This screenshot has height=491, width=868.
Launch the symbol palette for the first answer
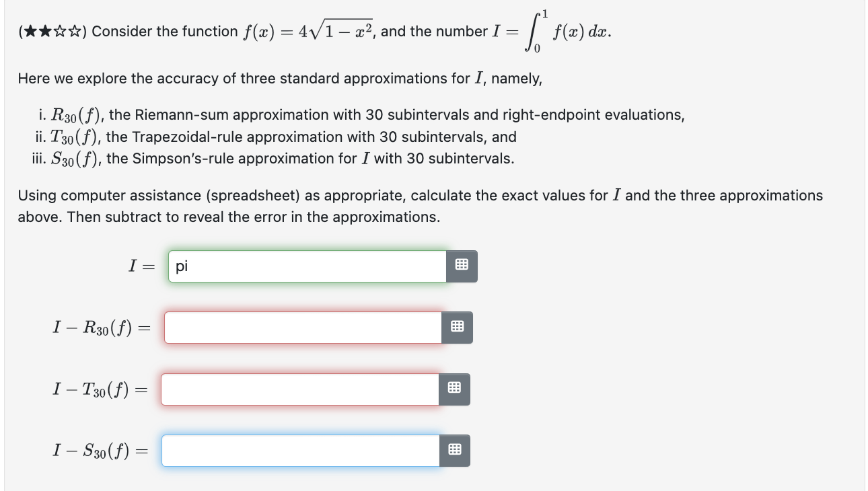coord(462,266)
